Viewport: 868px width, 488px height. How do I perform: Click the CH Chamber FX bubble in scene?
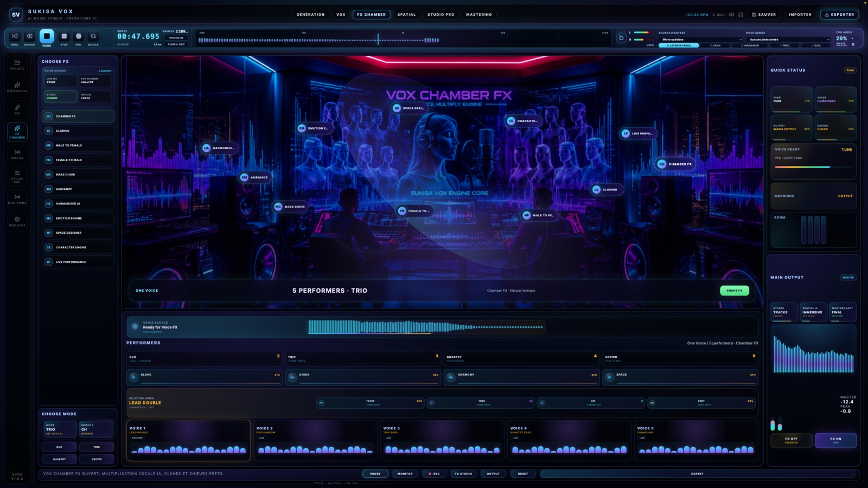point(675,164)
